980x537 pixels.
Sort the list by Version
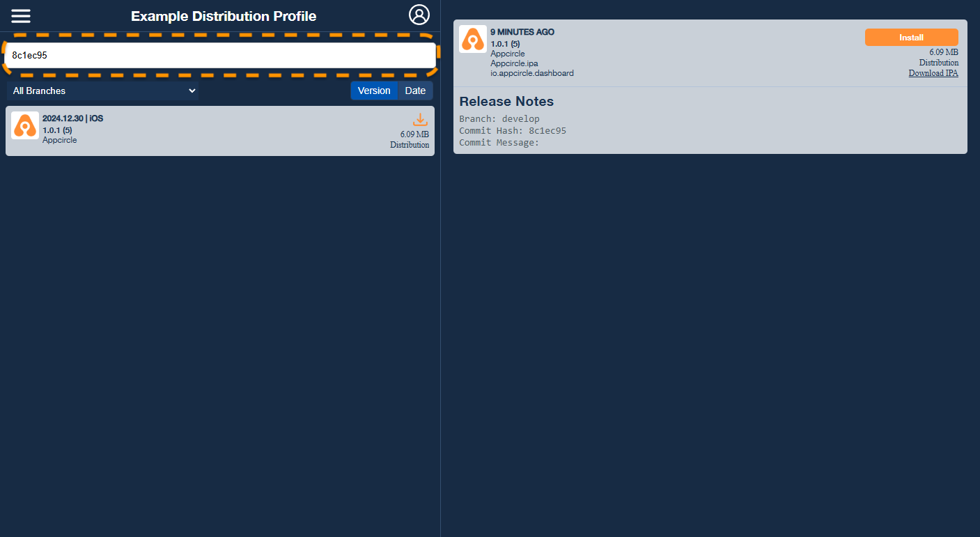pyautogui.click(x=374, y=91)
